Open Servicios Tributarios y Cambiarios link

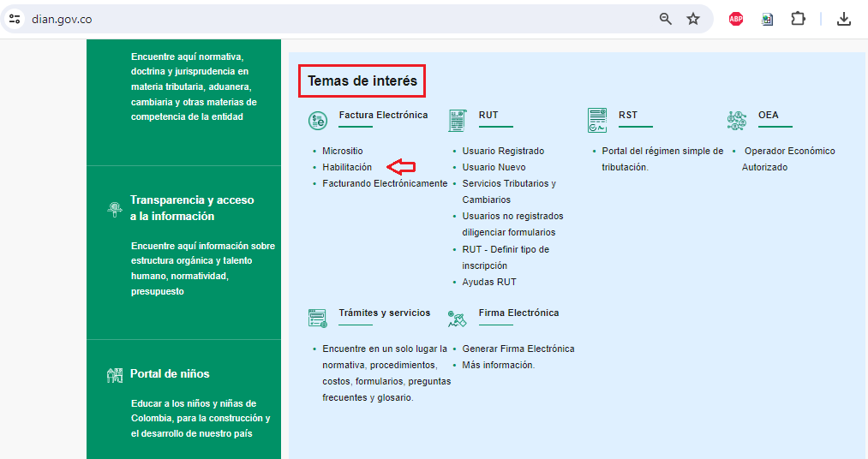click(x=509, y=191)
